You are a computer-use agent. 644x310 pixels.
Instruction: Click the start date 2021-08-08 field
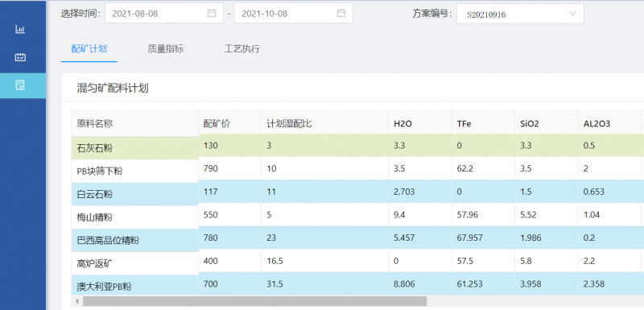coord(164,13)
